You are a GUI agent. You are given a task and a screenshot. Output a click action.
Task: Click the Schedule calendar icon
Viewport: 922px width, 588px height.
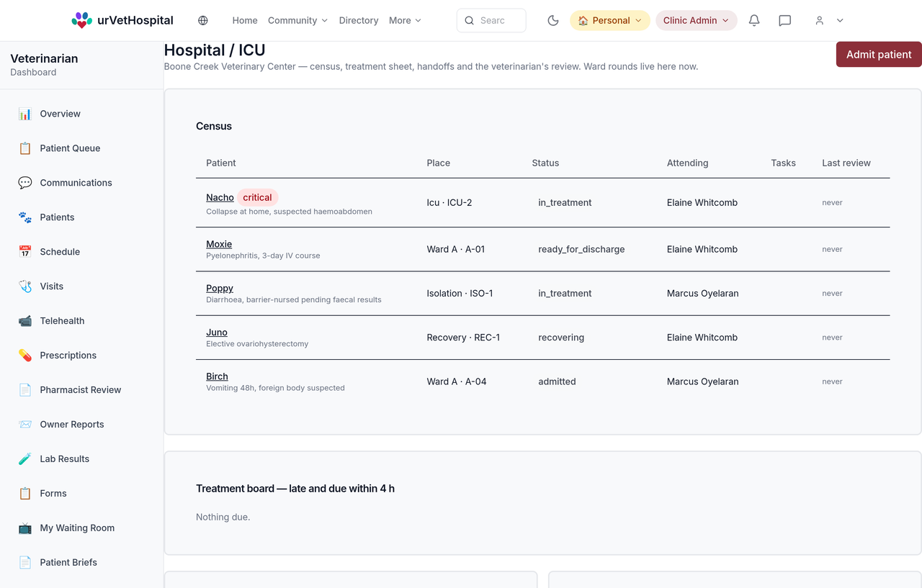coord(25,252)
